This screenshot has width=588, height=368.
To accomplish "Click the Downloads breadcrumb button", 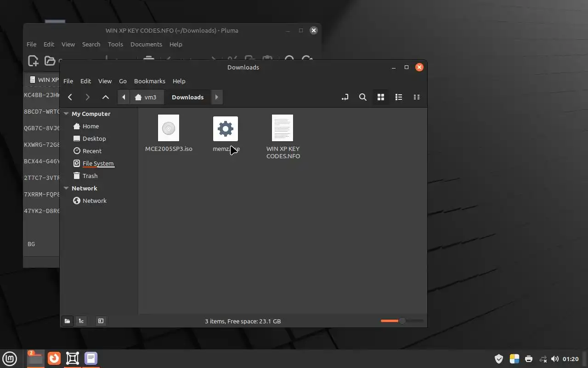I will pyautogui.click(x=187, y=97).
